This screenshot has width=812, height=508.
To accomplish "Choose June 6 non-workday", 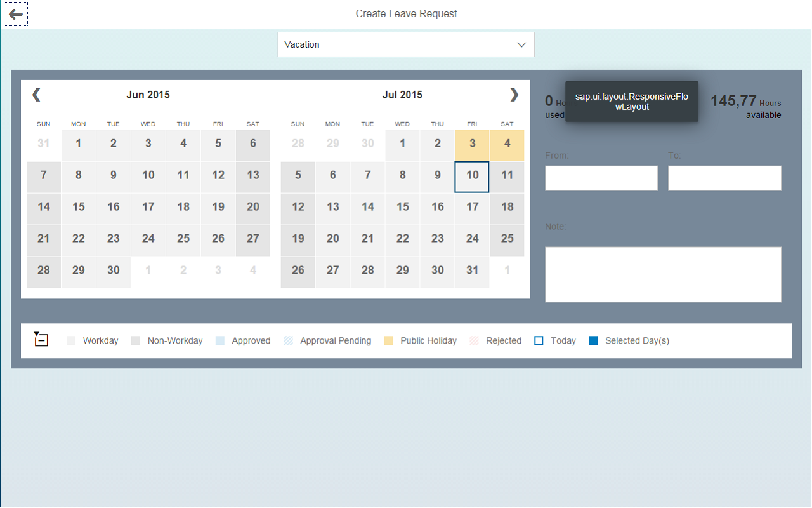I will [253, 145].
